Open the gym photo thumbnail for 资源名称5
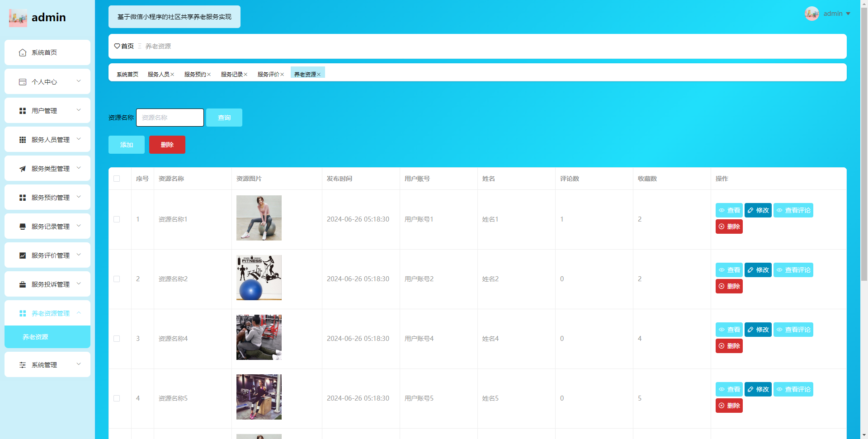 point(259,397)
